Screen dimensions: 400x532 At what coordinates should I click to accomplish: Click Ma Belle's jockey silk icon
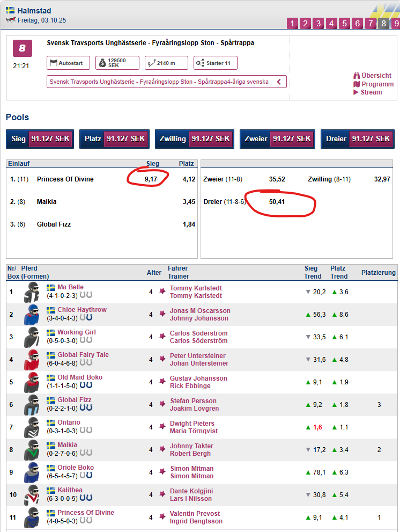(x=31, y=293)
